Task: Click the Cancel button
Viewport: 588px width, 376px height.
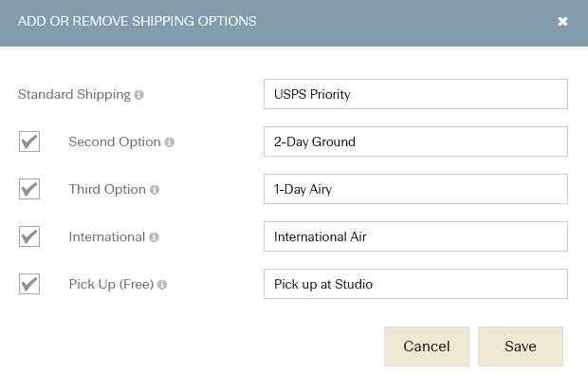Action: pyautogui.click(x=427, y=347)
